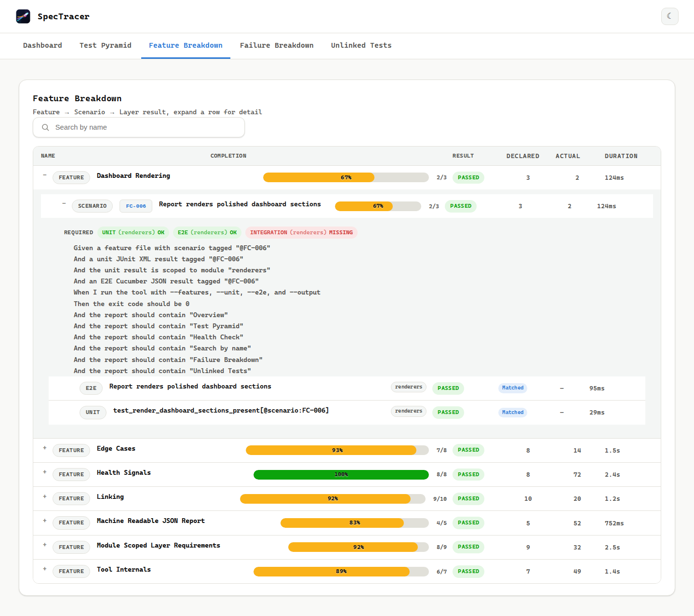The width and height of the screenshot is (694, 616).
Task: Click the 95ms duration in E2E row
Action: [597, 388]
